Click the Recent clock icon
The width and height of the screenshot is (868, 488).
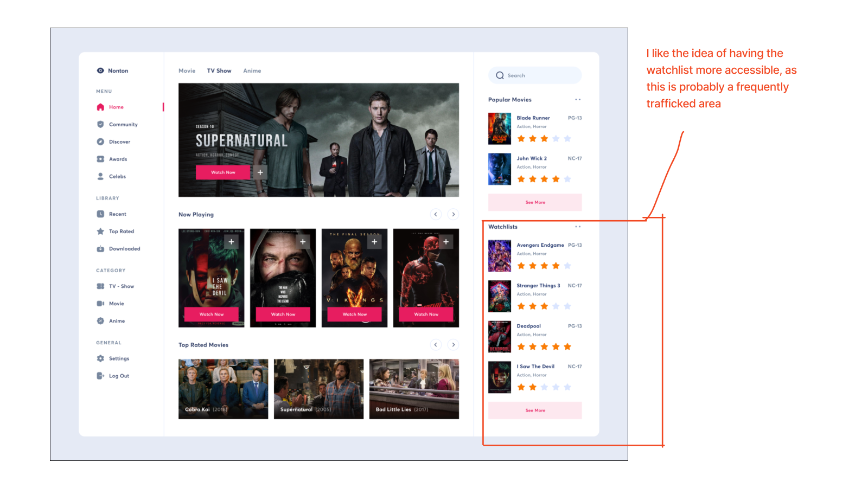pyautogui.click(x=100, y=214)
